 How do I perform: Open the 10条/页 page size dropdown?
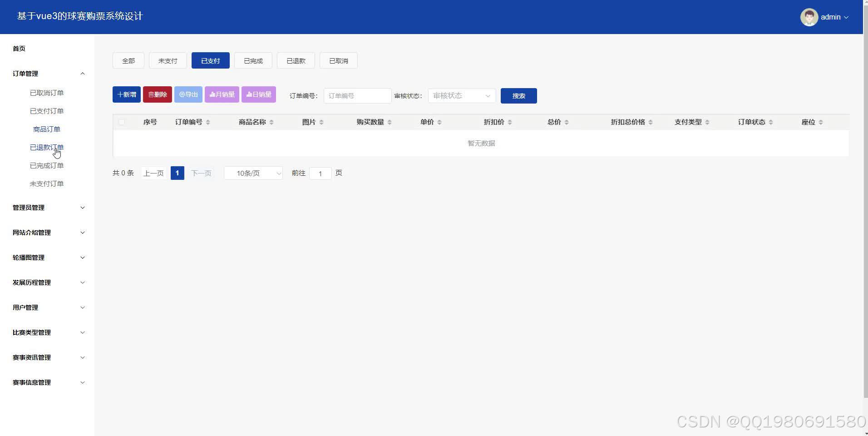[x=253, y=173]
